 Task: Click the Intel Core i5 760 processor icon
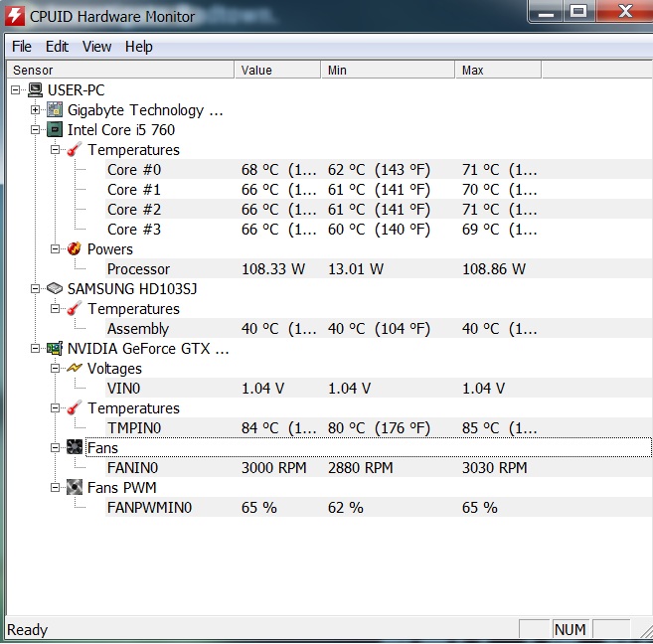tap(55, 130)
